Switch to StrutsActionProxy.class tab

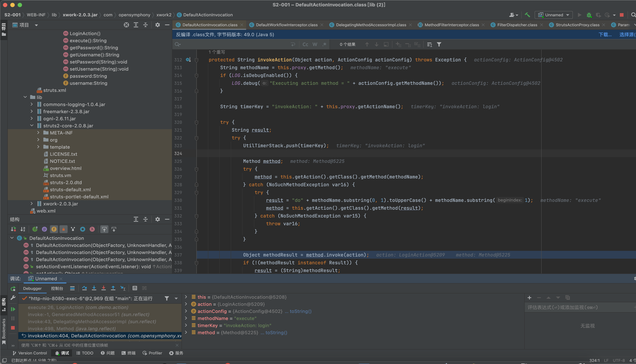[577, 25]
